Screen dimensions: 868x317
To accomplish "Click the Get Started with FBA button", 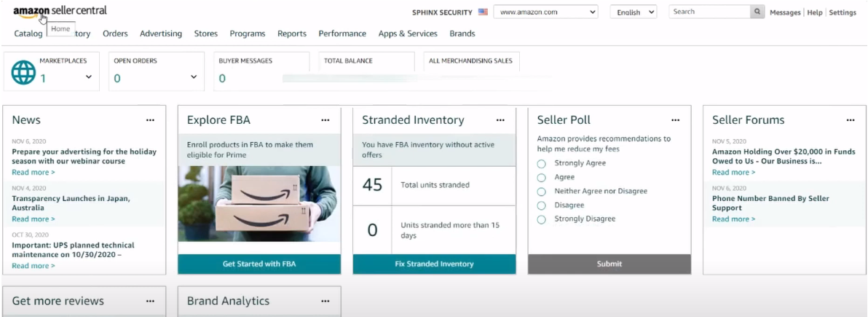I will coord(259,264).
